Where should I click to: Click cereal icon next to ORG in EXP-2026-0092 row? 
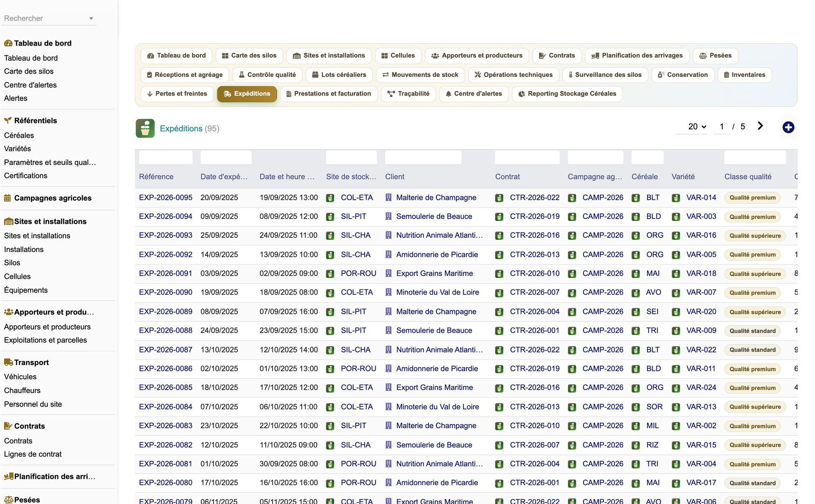coord(636,255)
